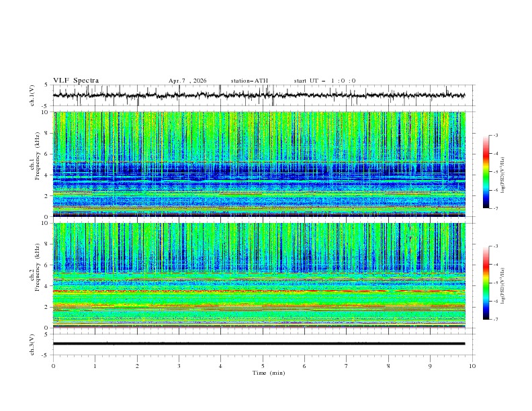The height and width of the screenshot is (411, 532).
Task: Click time axis tick label "7"
Action: (347, 366)
